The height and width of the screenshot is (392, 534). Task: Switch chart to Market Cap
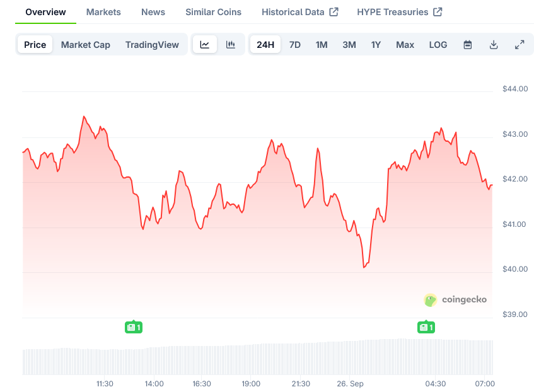click(86, 45)
